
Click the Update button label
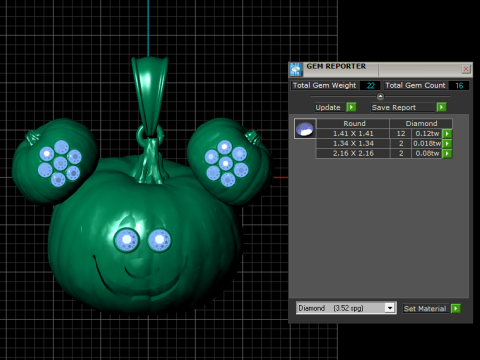(328, 107)
